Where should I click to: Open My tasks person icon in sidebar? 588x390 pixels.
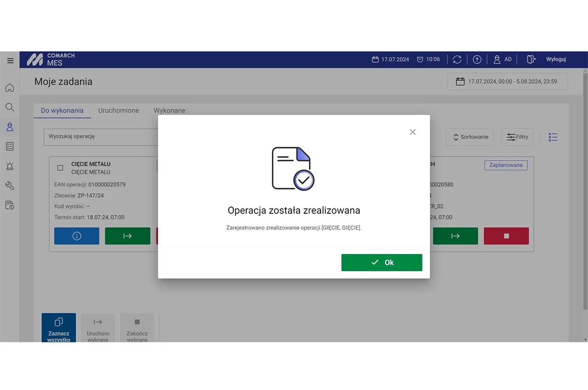coord(10,127)
